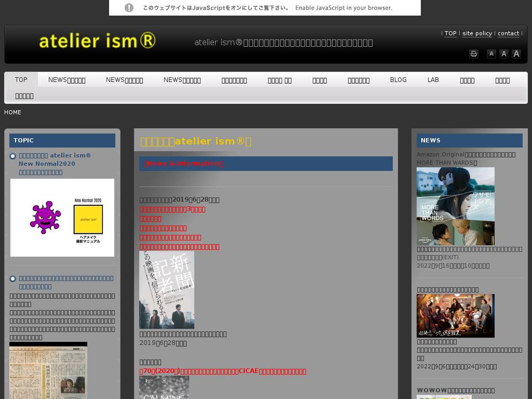Click the group photo news thumbnail
532x399 pixels.
point(455,316)
